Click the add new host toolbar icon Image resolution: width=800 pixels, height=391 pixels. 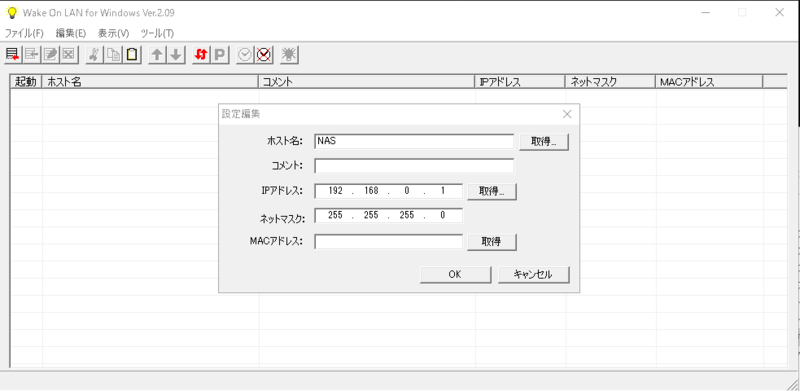pyautogui.click(x=13, y=55)
